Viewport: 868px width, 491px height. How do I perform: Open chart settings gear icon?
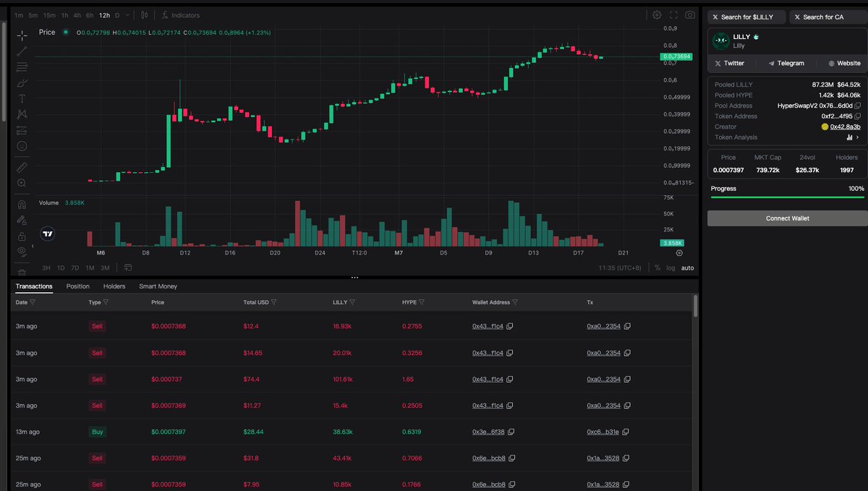point(657,15)
